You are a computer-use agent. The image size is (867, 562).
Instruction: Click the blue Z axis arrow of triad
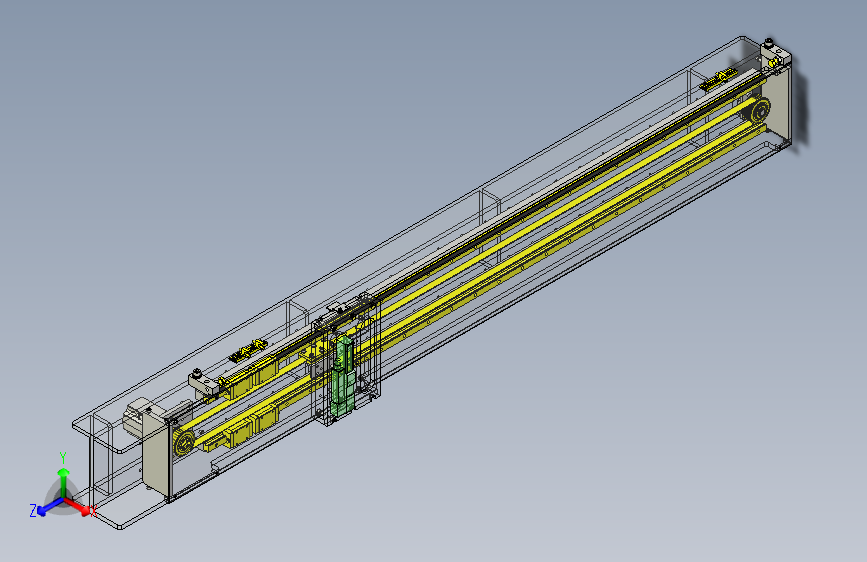(x=49, y=507)
